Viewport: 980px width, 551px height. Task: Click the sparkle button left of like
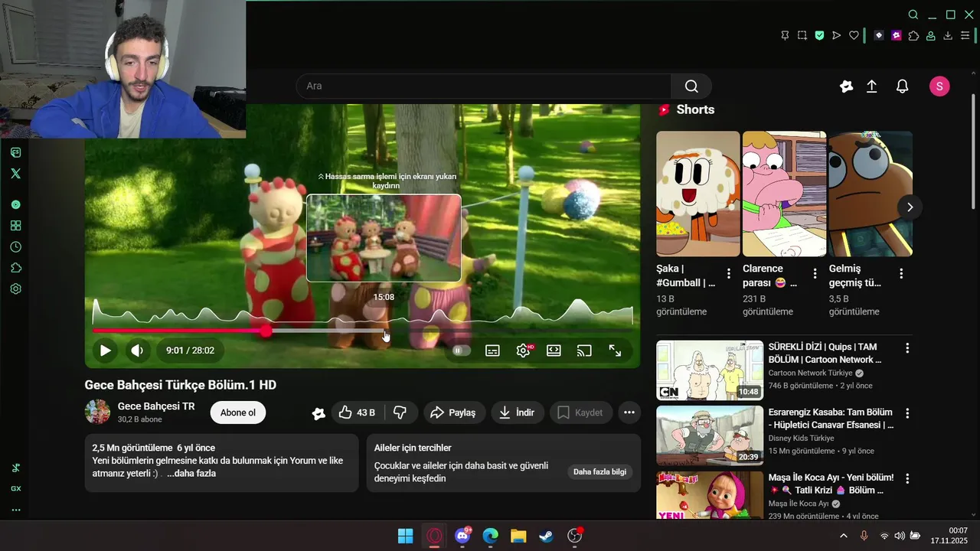click(318, 413)
